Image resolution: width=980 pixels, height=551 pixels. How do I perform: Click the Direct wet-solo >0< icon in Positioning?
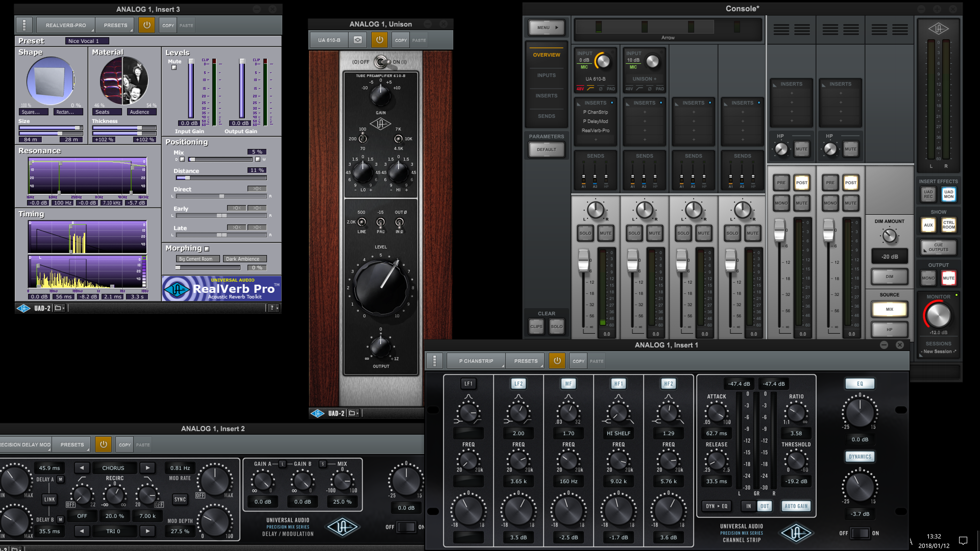point(257,189)
